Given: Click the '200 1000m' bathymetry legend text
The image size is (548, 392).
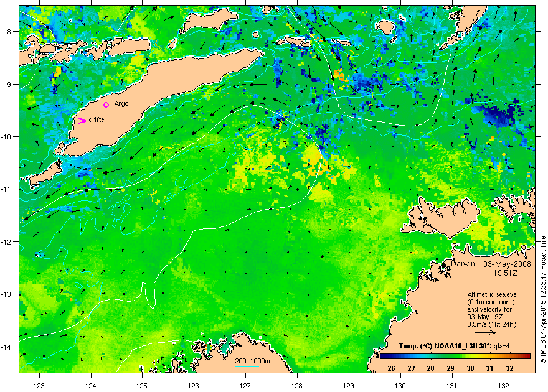Looking at the screenshot, I should click(x=252, y=362).
